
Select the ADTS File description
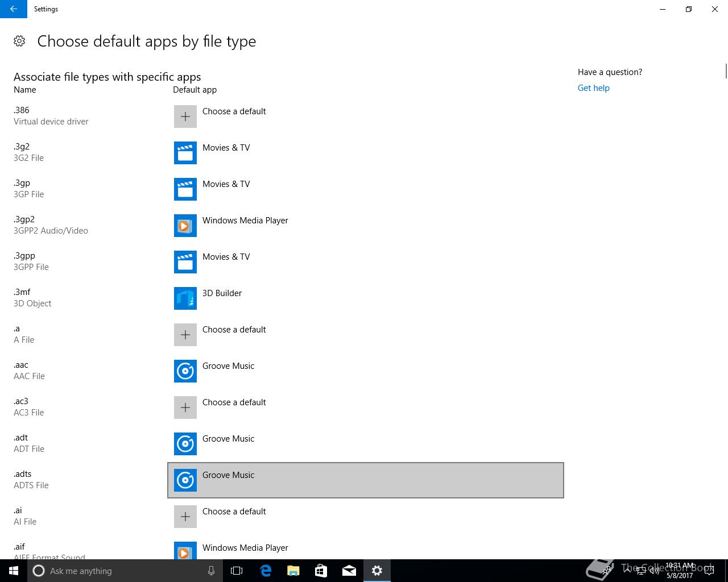point(31,485)
